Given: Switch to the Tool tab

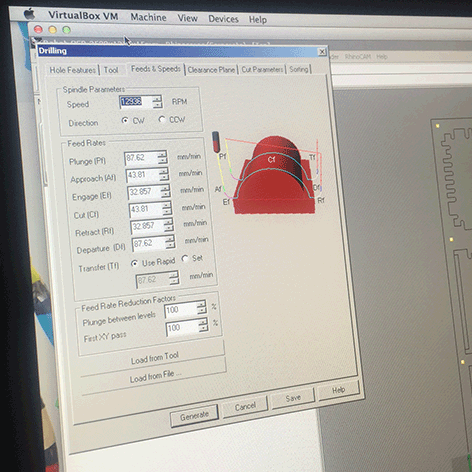Looking at the screenshot, I should [111, 70].
